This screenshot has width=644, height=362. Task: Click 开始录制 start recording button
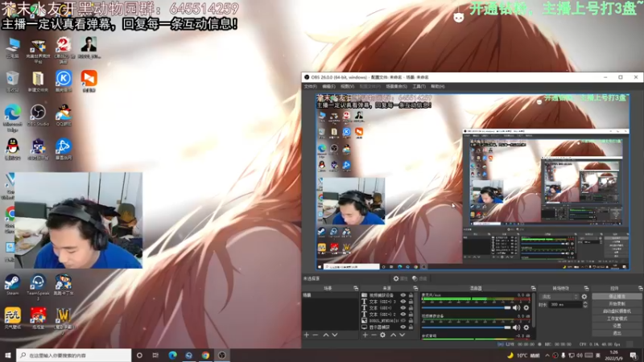(x=617, y=304)
